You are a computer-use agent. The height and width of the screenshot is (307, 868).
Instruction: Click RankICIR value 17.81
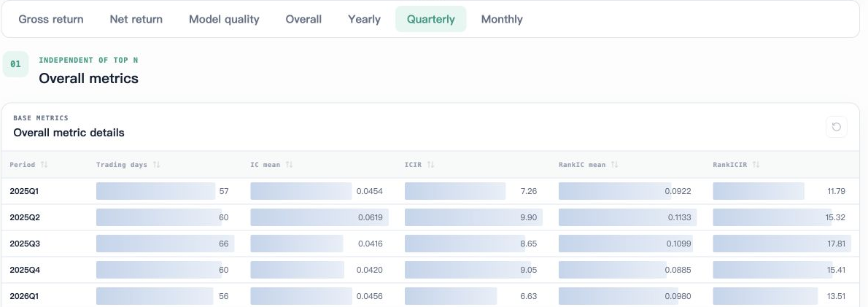837,244
